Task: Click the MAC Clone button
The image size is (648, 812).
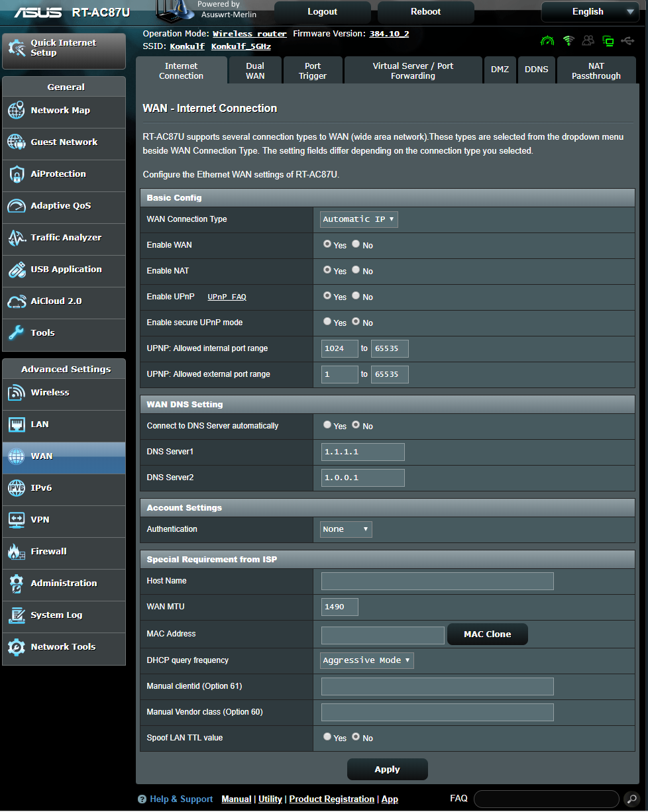Action: (x=488, y=634)
